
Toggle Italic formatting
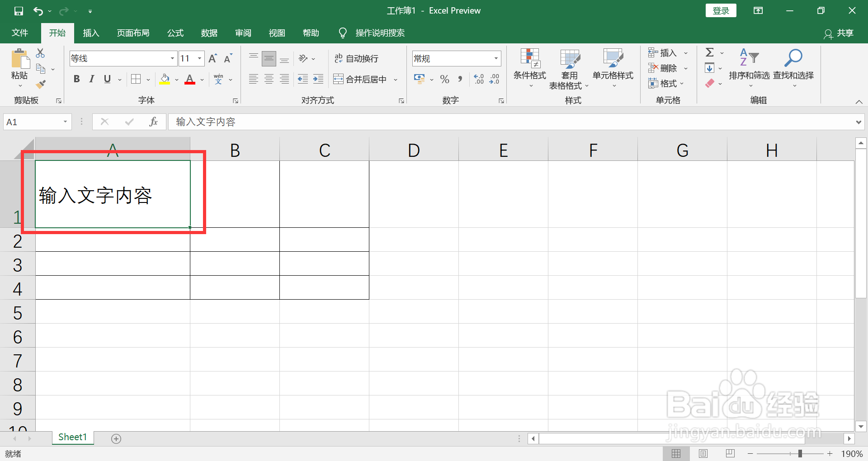coord(92,79)
